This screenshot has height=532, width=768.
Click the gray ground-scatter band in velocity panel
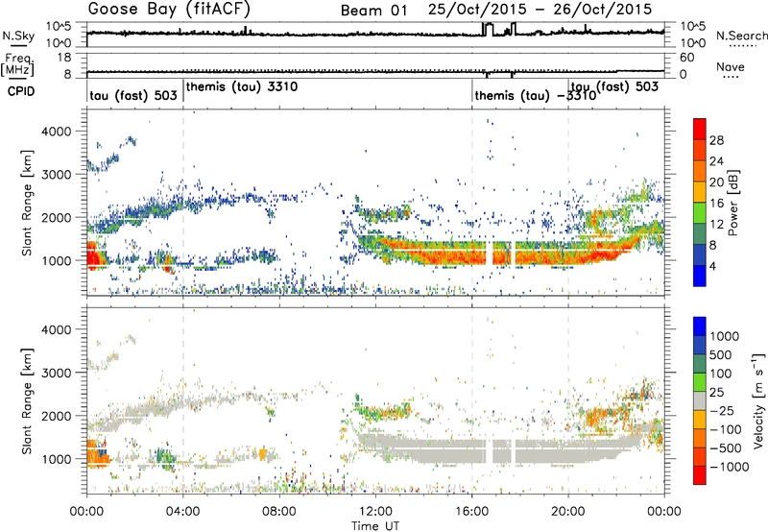point(494,449)
